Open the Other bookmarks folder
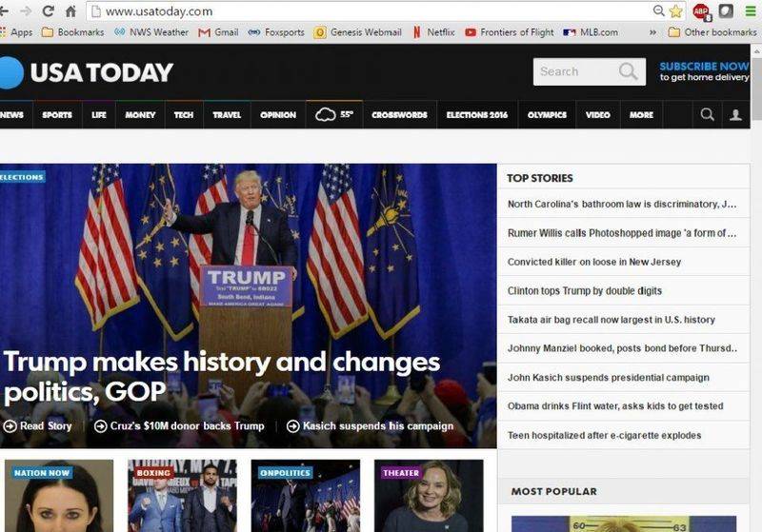 (712, 32)
